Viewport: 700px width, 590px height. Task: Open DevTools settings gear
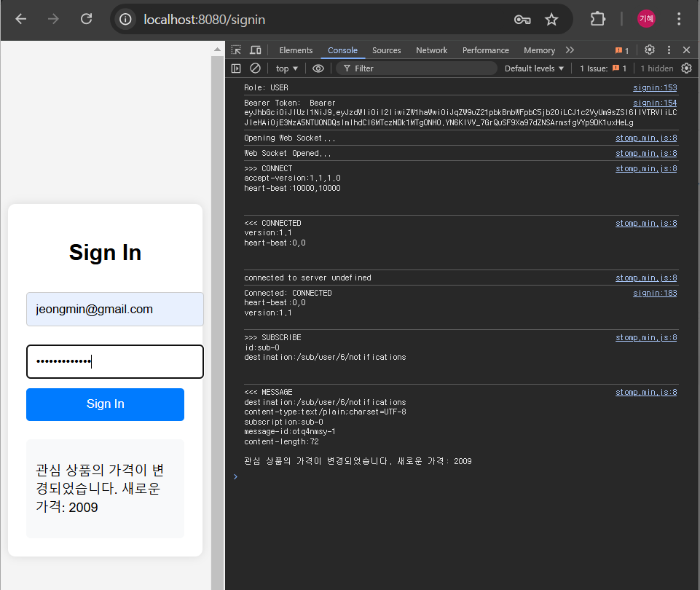pyautogui.click(x=650, y=50)
